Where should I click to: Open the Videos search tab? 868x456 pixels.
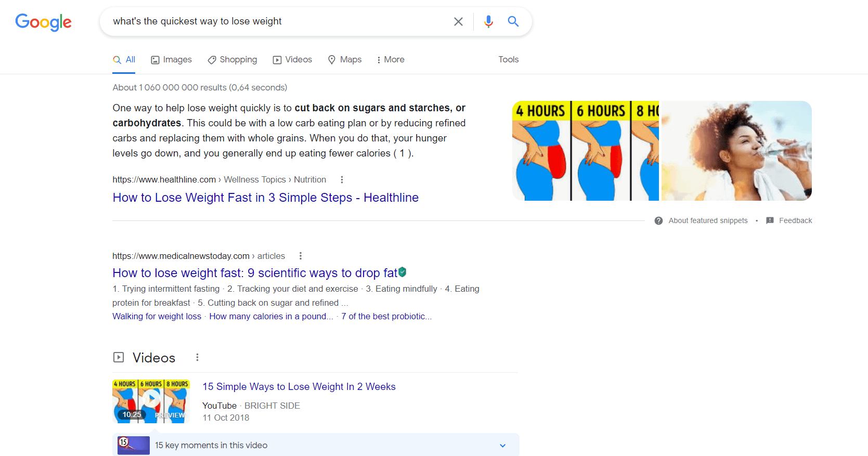[292, 60]
